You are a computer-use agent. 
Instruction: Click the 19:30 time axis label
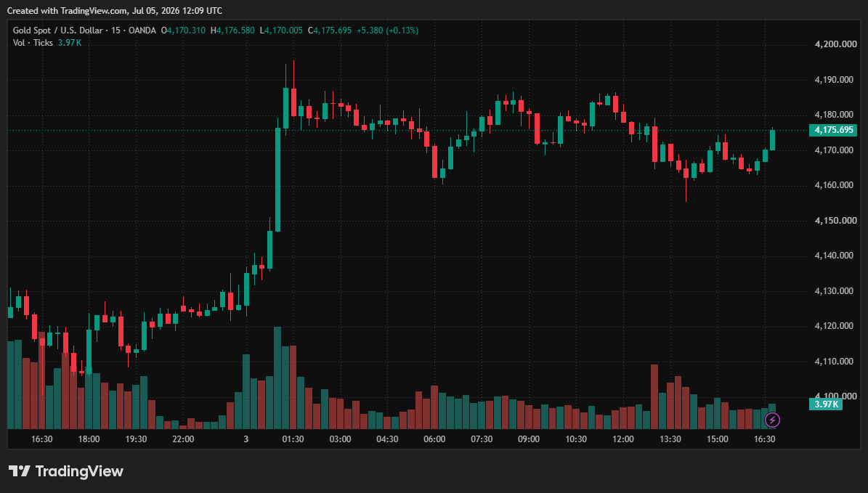(x=136, y=439)
